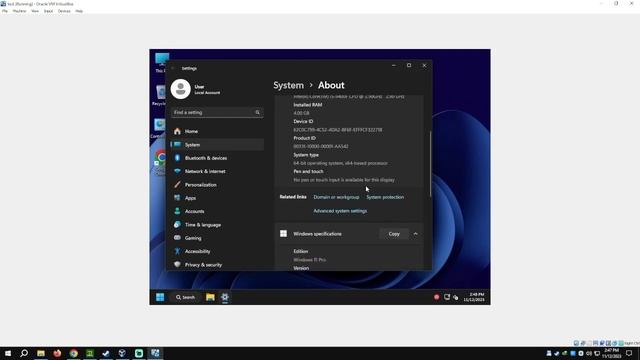The height and width of the screenshot is (360, 640).
Task: Copy the Windows specifications
Action: [394, 234]
